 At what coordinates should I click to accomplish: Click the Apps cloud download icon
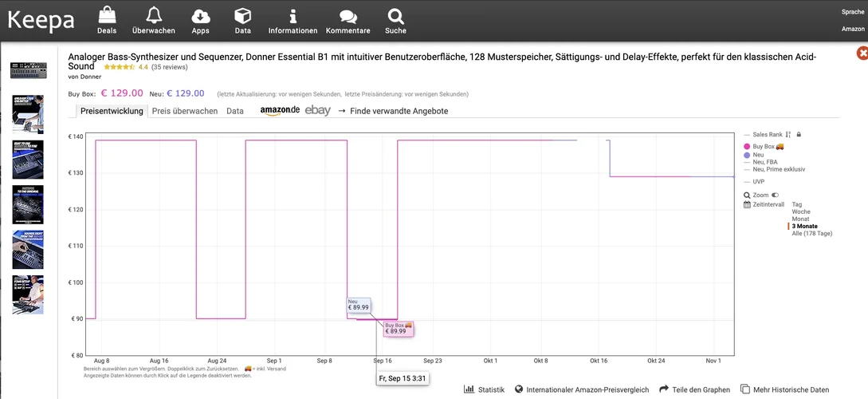(x=201, y=16)
